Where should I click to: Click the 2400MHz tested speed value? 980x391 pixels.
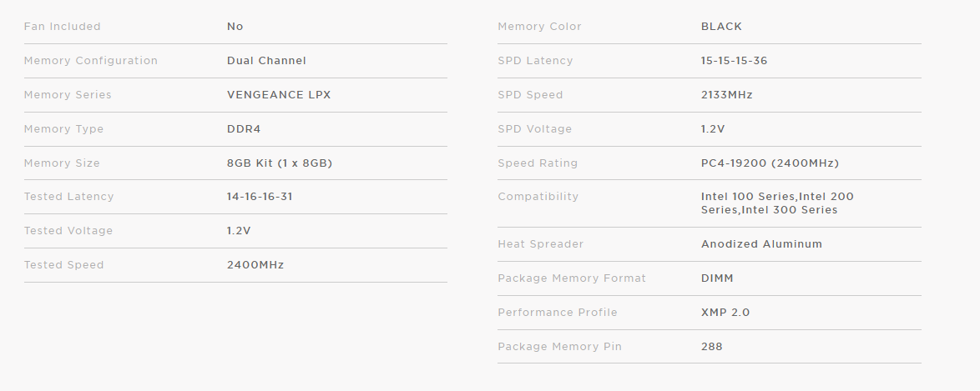point(255,265)
